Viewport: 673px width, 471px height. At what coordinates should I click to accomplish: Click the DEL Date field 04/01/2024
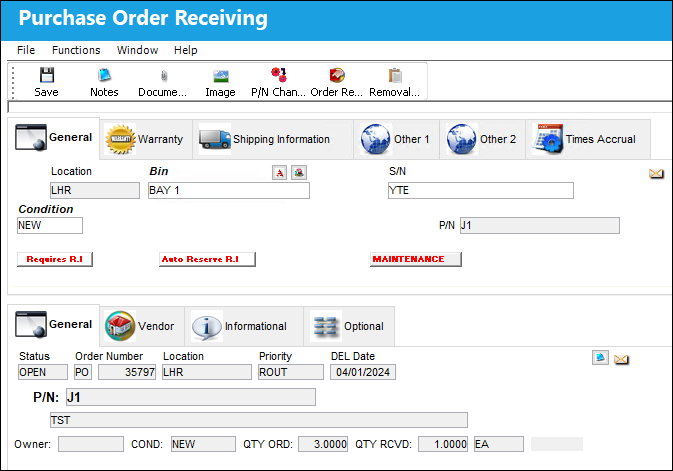tap(363, 372)
